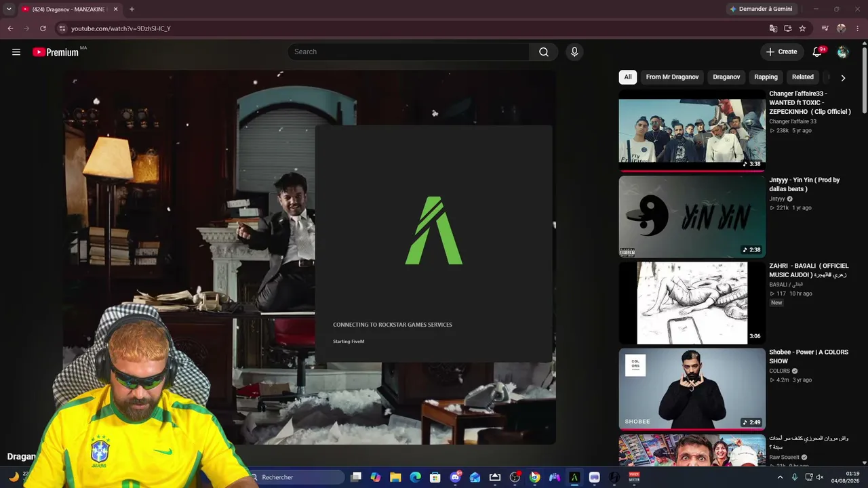Click the Draganov video player frame

click(x=309, y=258)
